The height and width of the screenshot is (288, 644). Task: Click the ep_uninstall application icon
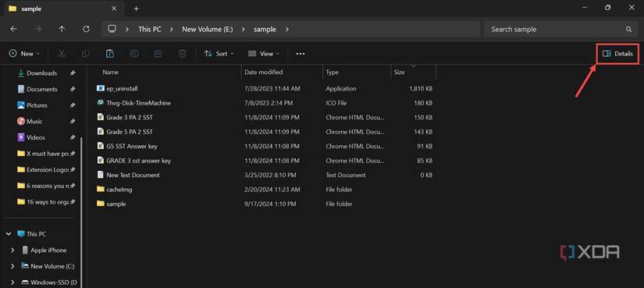coord(100,88)
